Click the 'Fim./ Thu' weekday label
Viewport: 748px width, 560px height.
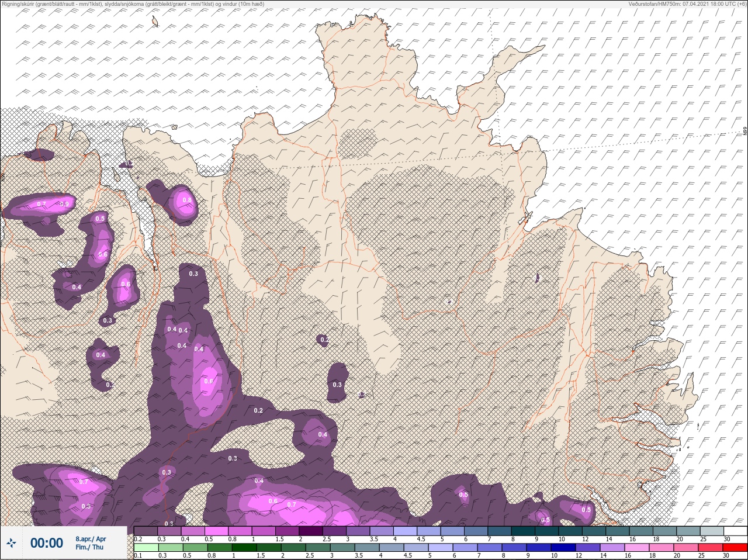(x=89, y=547)
